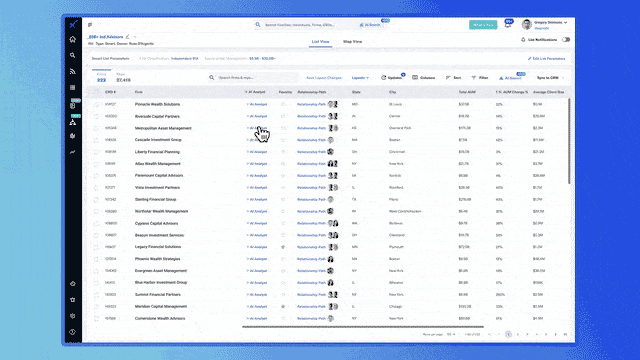Open the Home icon in the sidebar

pos(73,40)
